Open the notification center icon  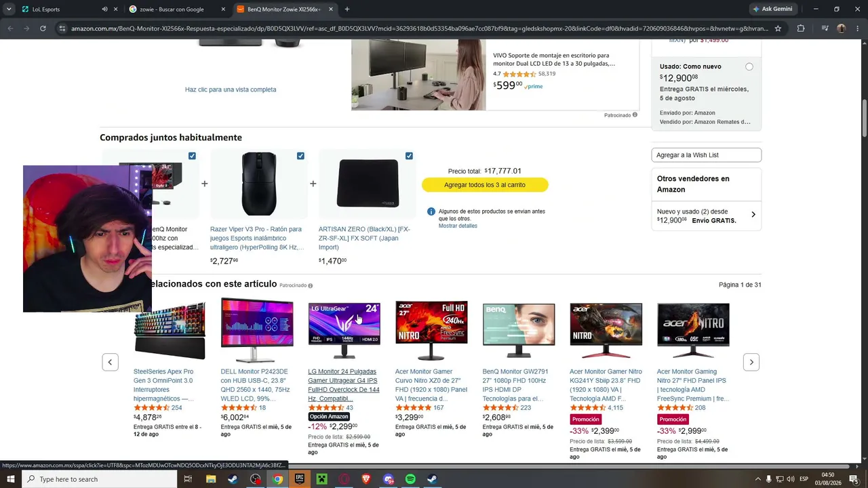pos(854,479)
